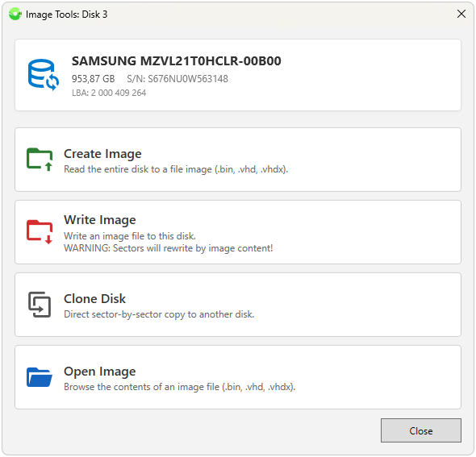Click the blue disk refresh icon

(44, 75)
